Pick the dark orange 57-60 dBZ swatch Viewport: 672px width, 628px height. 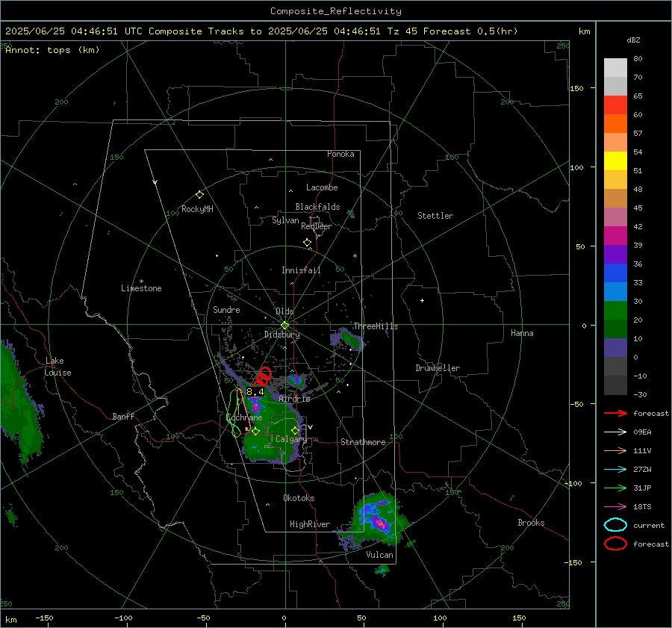615,124
